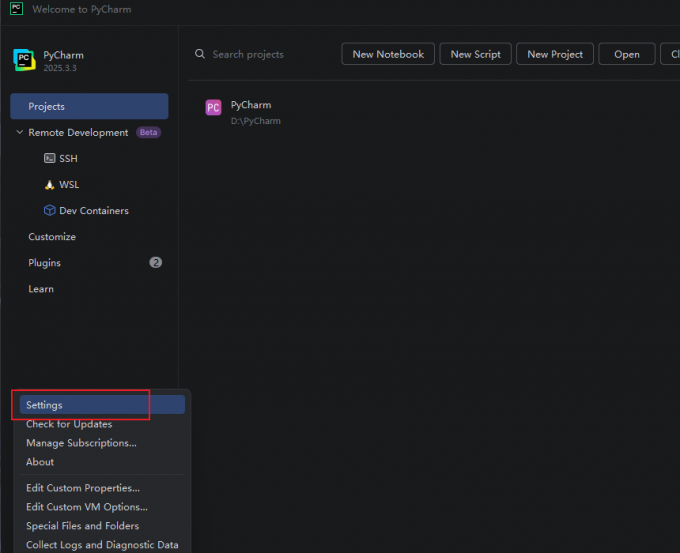The image size is (680, 553).
Task: Open the Learn section
Action: [41, 289]
